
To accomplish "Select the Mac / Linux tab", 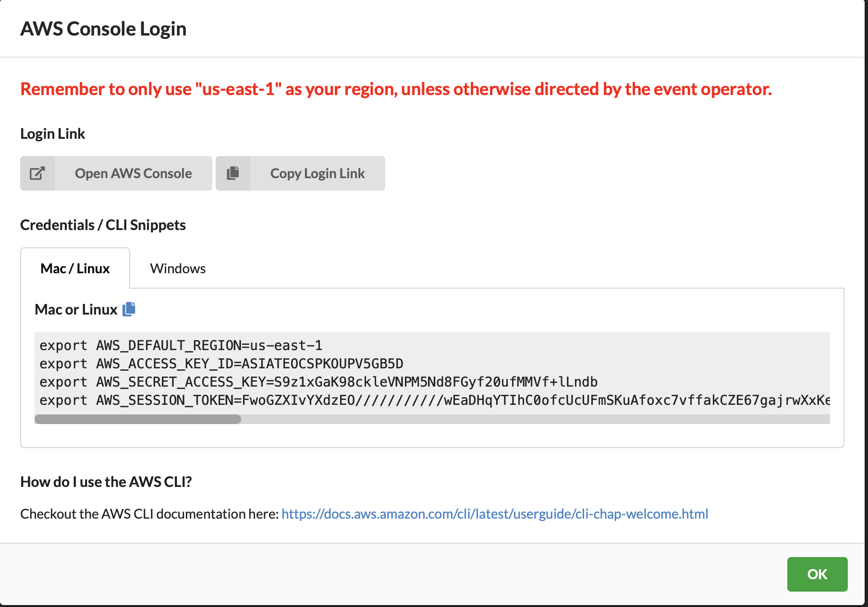I will coord(75,268).
